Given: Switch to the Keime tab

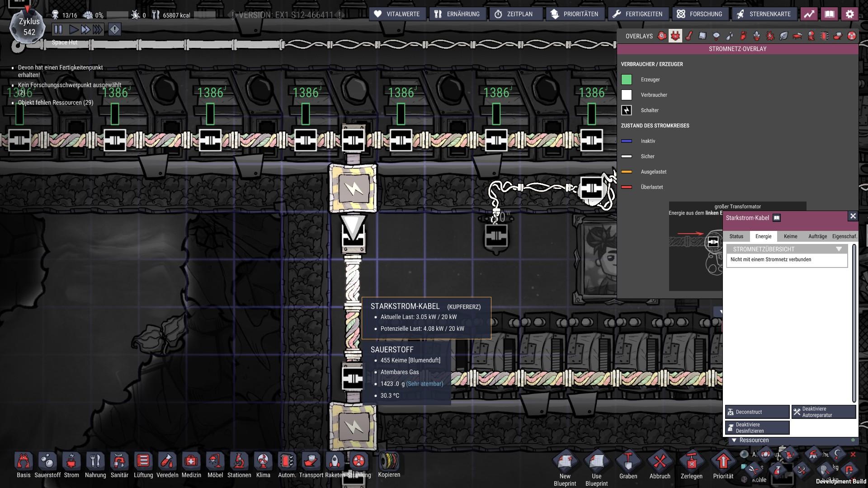Looking at the screenshot, I should [790, 236].
